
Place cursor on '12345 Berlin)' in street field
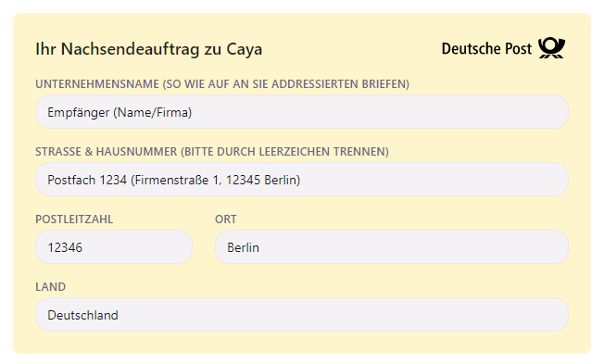point(263,180)
